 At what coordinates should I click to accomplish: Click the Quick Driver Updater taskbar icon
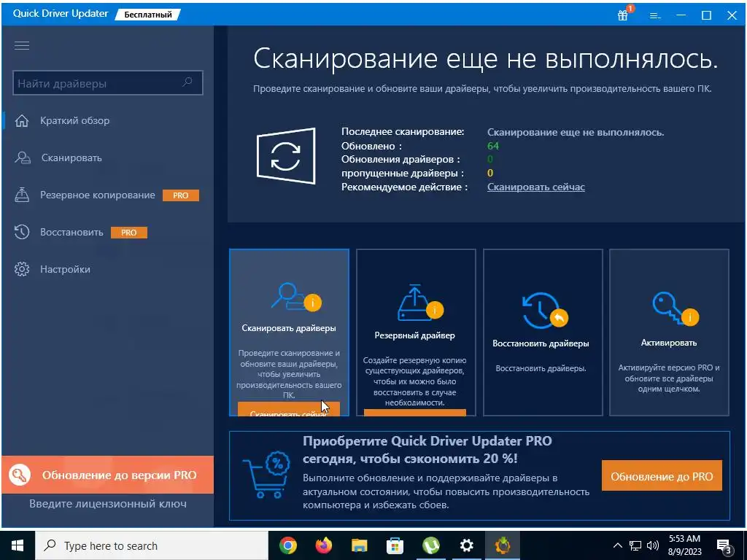(503, 545)
